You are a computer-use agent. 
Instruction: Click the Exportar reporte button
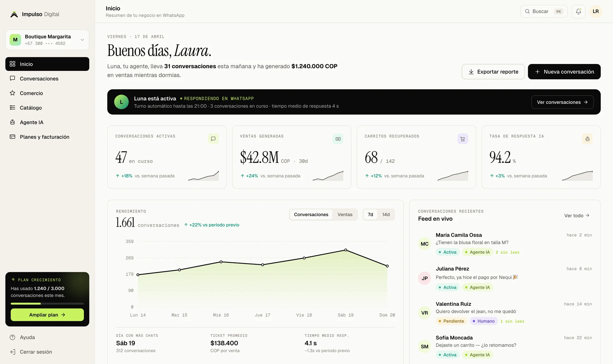(x=493, y=72)
